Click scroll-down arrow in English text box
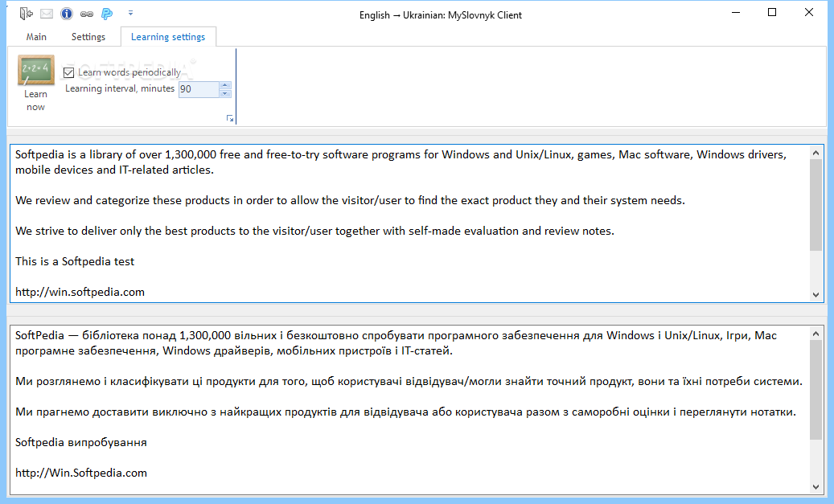The width and height of the screenshot is (834, 504). tap(816, 294)
